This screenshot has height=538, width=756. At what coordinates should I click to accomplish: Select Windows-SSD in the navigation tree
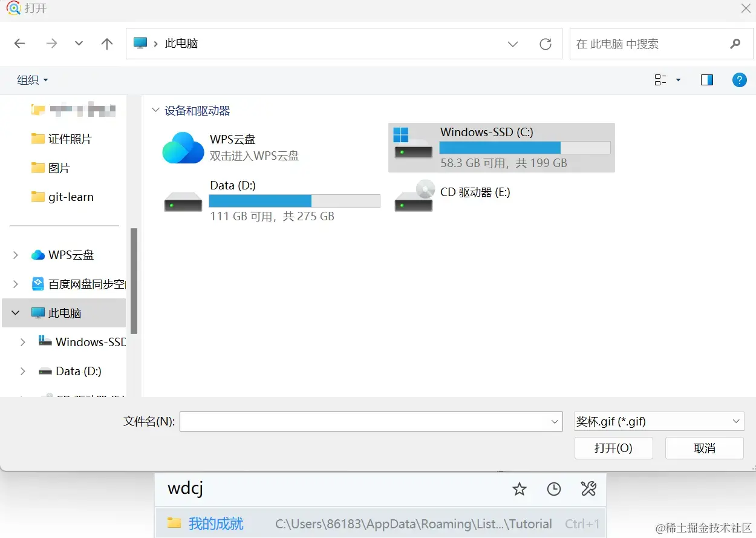(x=82, y=342)
